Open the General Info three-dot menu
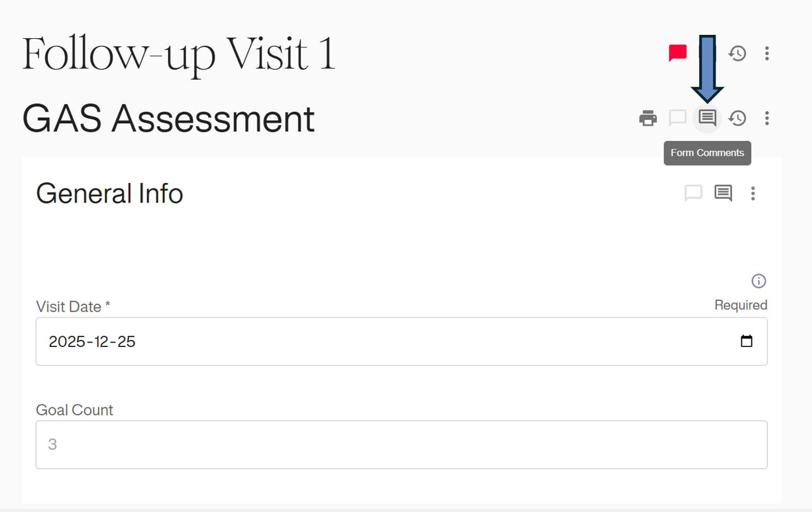The width and height of the screenshot is (812, 512). click(753, 193)
